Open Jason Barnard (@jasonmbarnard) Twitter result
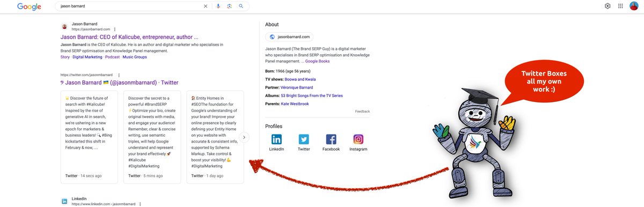 click(x=119, y=83)
